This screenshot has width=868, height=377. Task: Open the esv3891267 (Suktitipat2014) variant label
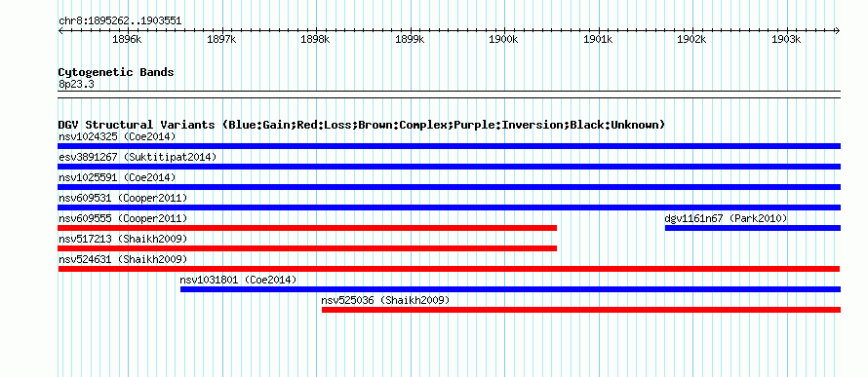138,157
